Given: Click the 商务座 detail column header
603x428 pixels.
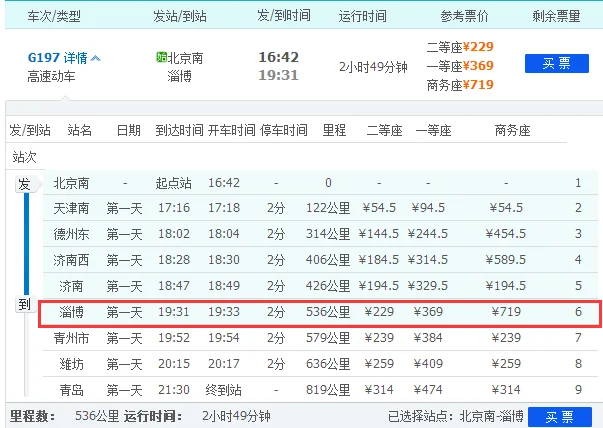Looking at the screenshot, I should pyautogui.click(x=512, y=131).
